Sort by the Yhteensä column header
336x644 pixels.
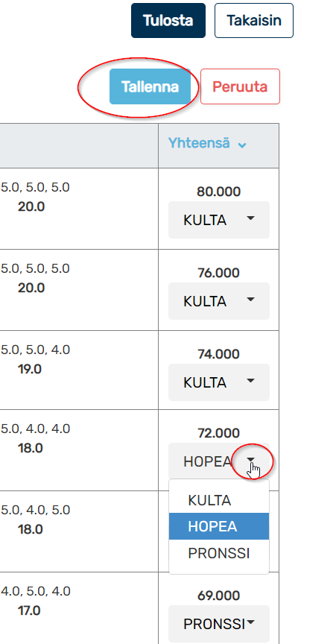pyautogui.click(x=199, y=143)
